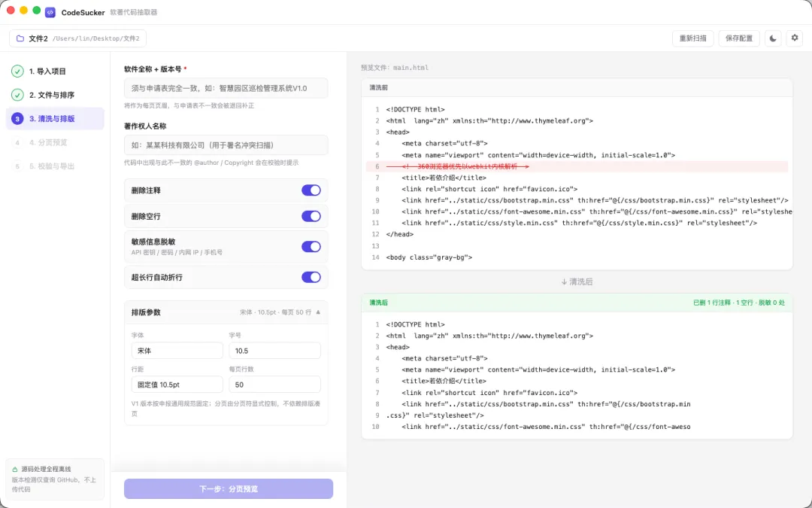Click the 清洗前 panel header
The height and width of the screenshot is (508, 812).
click(x=577, y=87)
